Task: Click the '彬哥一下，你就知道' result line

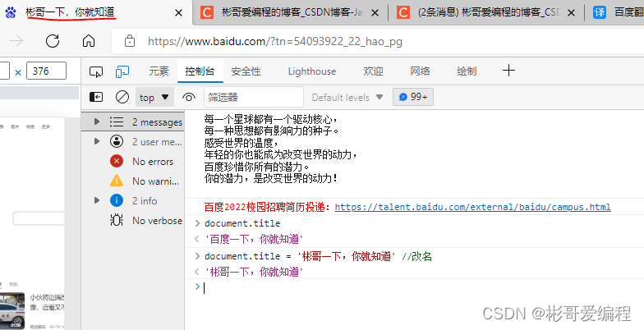Action: (x=254, y=272)
